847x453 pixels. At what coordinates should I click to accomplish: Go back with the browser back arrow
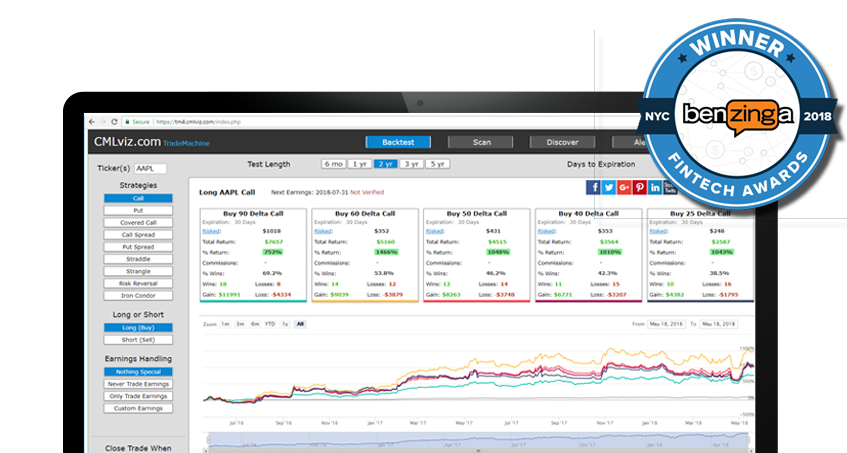(92, 122)
